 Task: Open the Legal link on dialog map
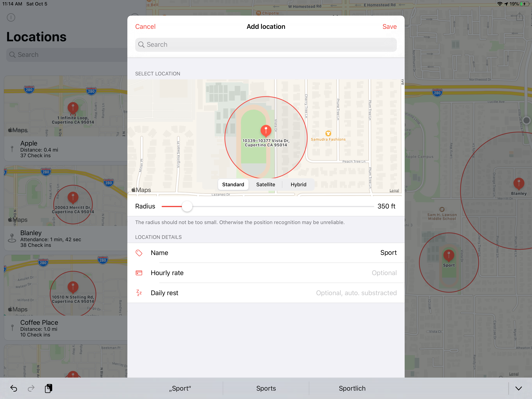click(x=394, y=191)
